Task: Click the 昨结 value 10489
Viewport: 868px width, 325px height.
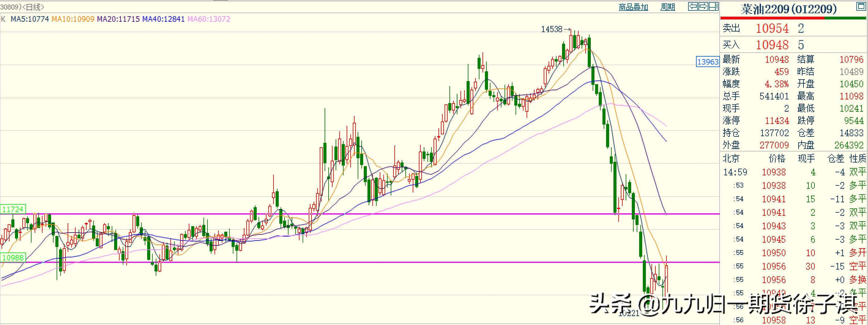Action: tap(851, 72)
